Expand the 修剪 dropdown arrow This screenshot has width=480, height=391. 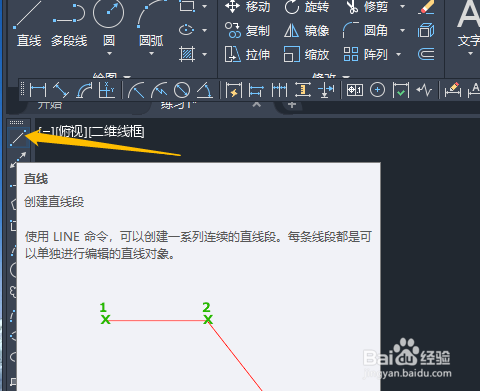click(402, 6)
